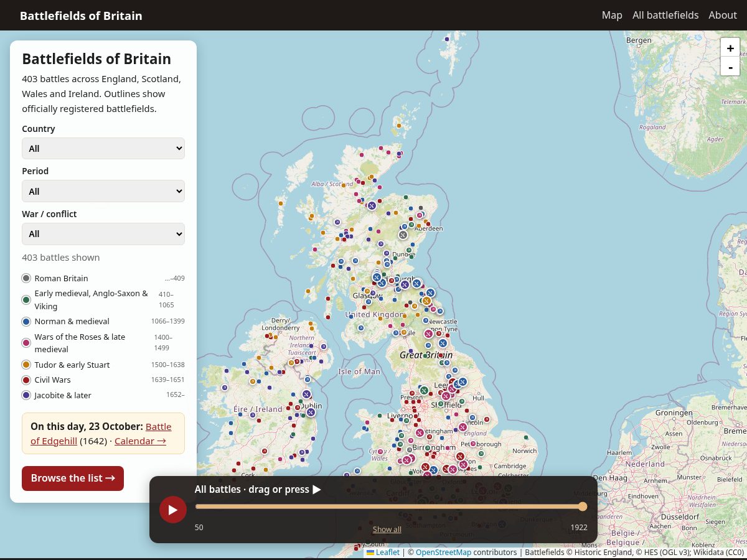Select the purple marker just north of Dublin
The height and width of the screenshot is (560, 747).
[306, 394]
